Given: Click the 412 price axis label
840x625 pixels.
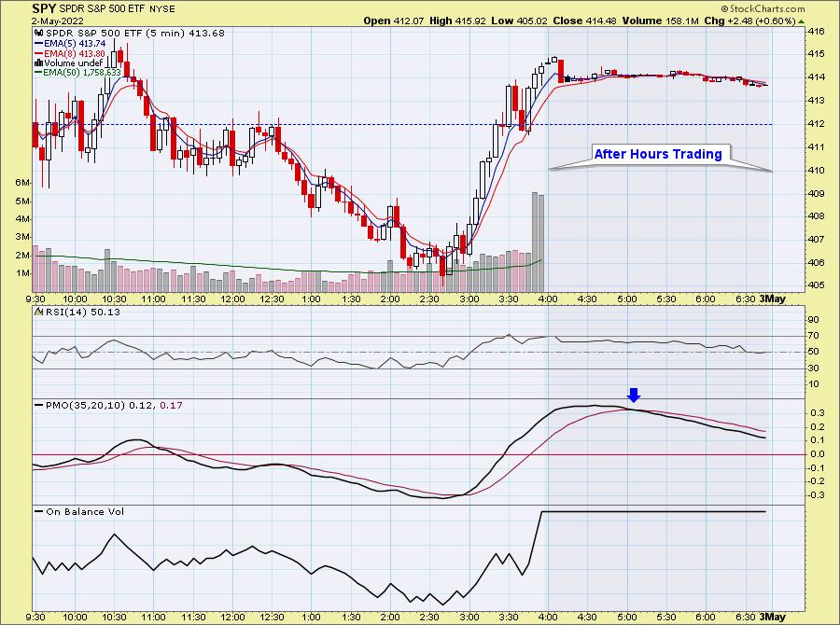Looking at the screenshot, I should coord(816,124).
